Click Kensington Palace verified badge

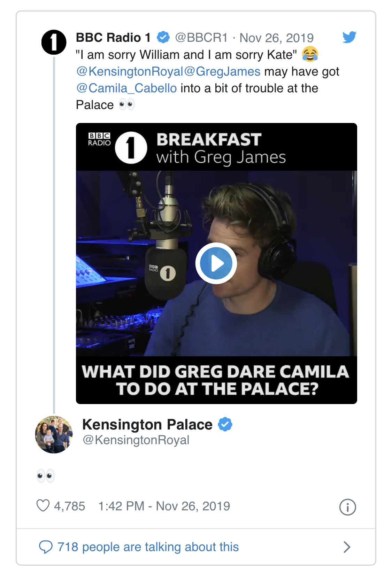(225, 424)
